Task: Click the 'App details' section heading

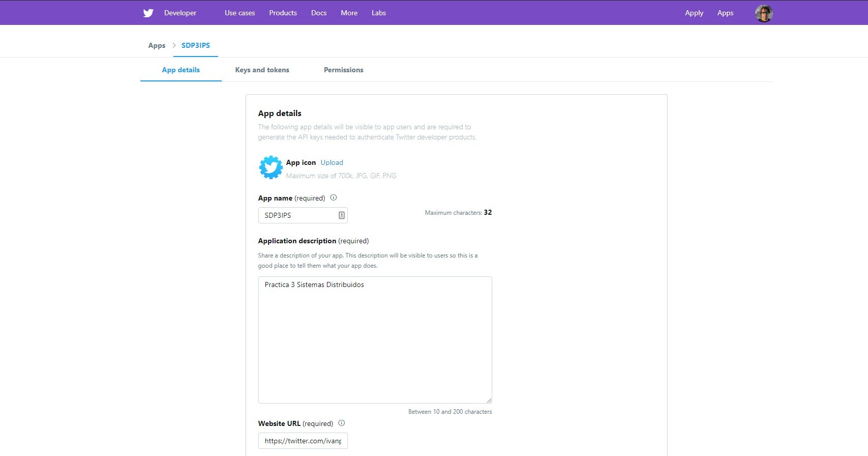Action: tap(280, 113)
